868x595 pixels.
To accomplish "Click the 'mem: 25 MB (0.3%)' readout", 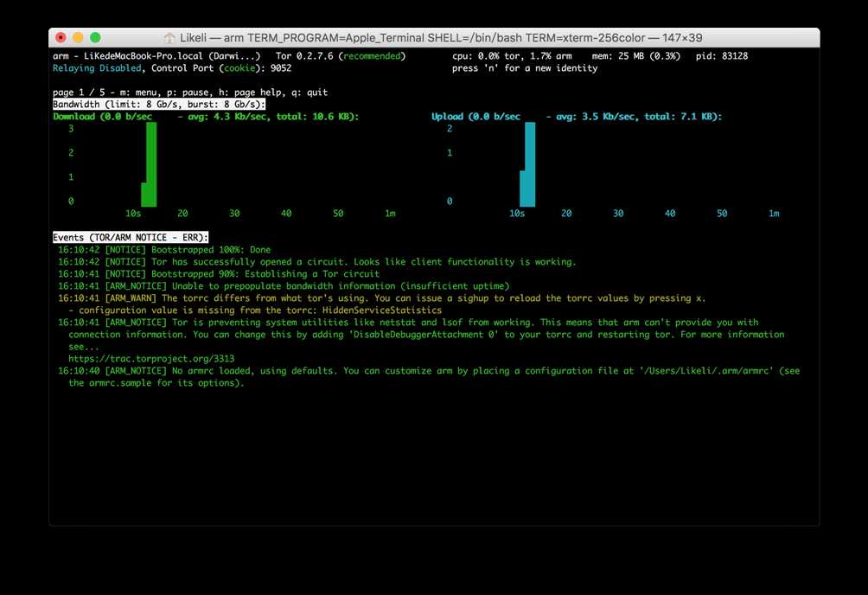I will click(x=636, y=56).
